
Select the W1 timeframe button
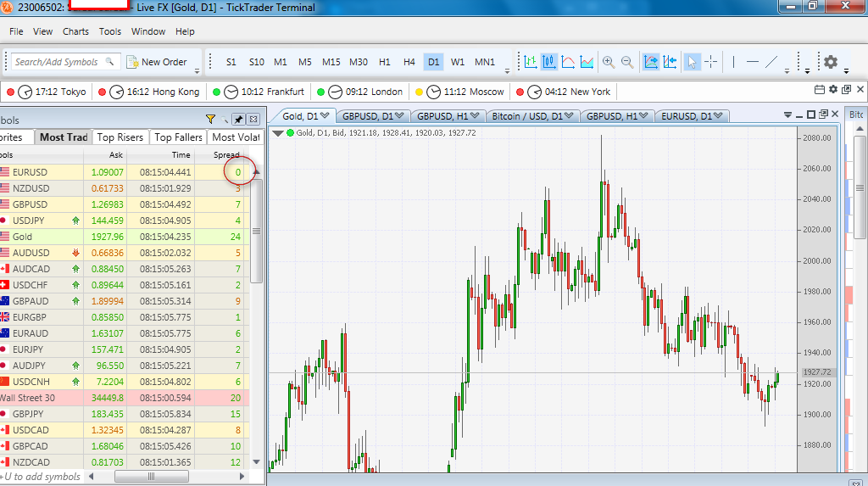(457, 62)
